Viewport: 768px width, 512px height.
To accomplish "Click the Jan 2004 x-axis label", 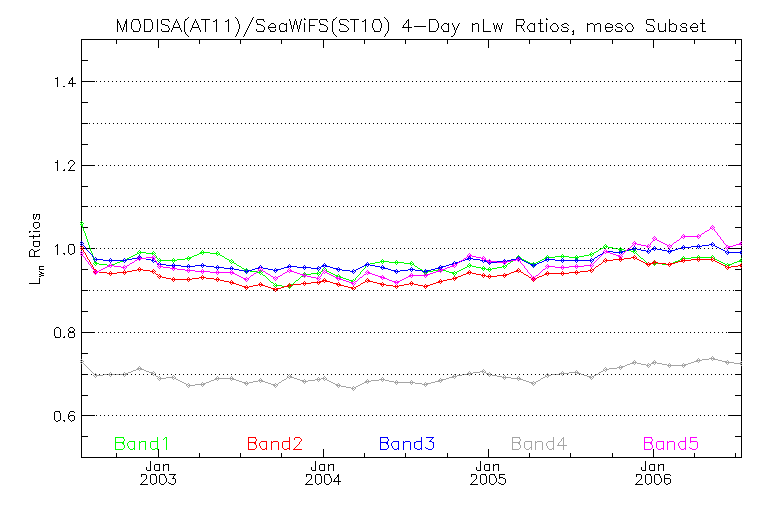I will (323, 473).
